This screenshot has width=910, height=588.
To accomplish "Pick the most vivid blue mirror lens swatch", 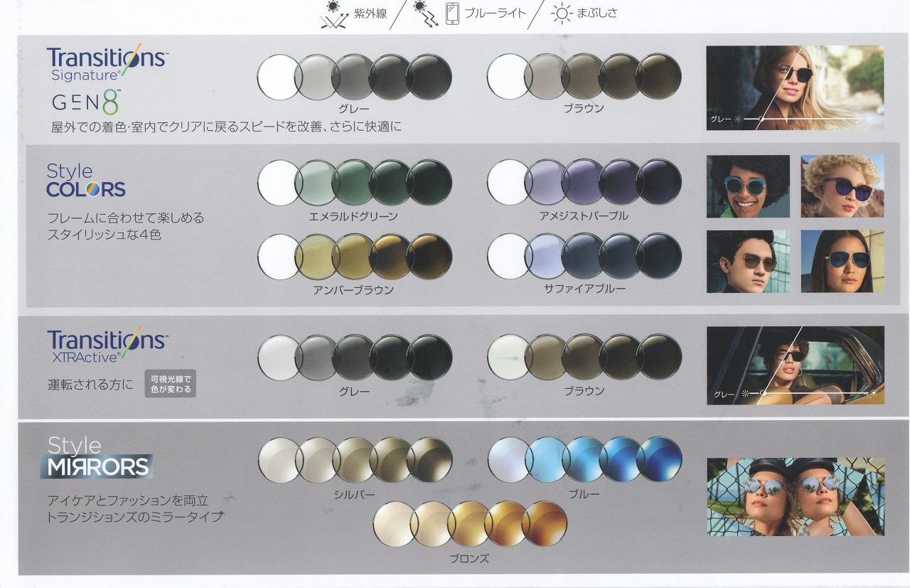I will click(659, 459).
